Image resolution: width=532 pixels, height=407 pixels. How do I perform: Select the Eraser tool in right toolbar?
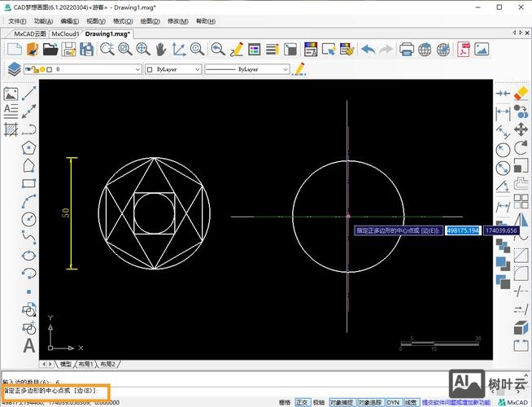[521, 94]
